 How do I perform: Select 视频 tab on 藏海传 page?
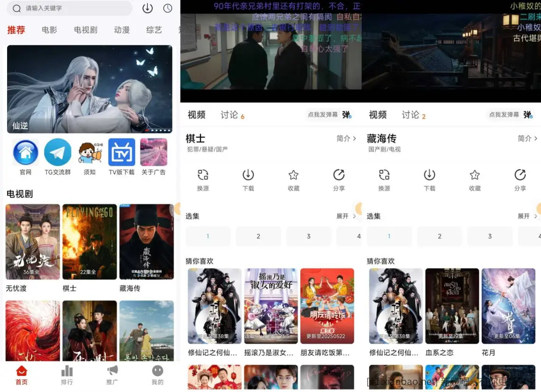[378, 115]
